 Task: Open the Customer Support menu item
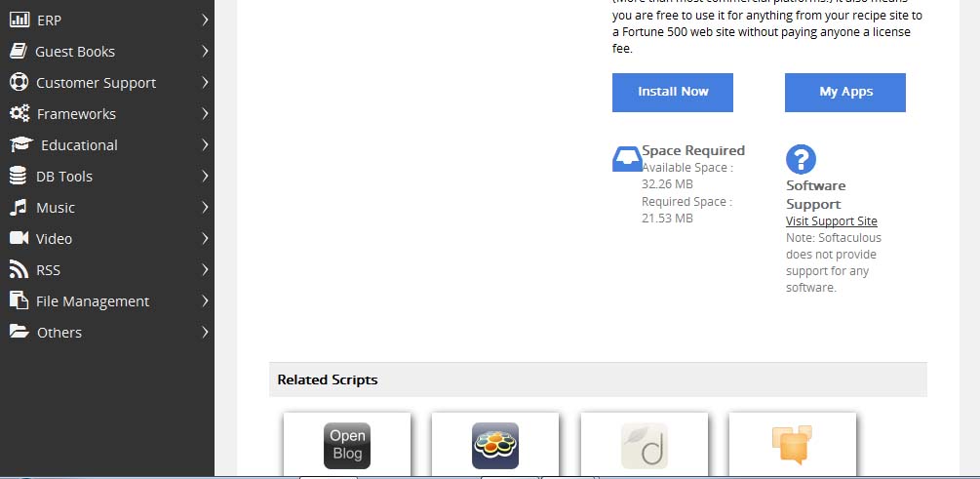click(x=96, y=83)
